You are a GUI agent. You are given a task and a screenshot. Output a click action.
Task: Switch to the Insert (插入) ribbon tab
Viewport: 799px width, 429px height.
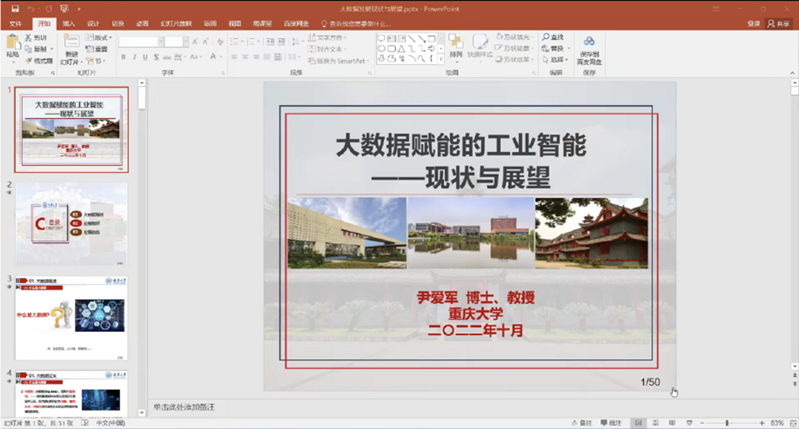[68, 22]
